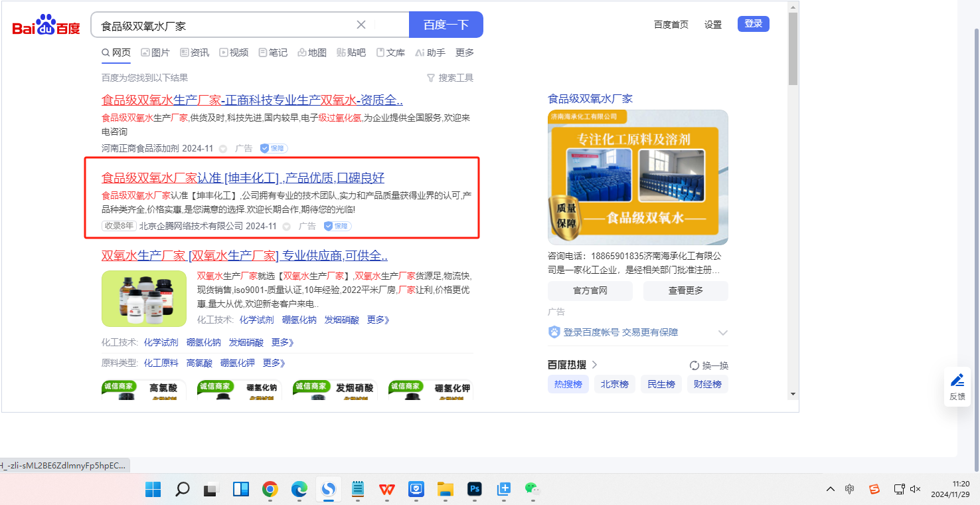
Task: Launch Google Chrome from the taskbar
Action: [x=270, y=490]
